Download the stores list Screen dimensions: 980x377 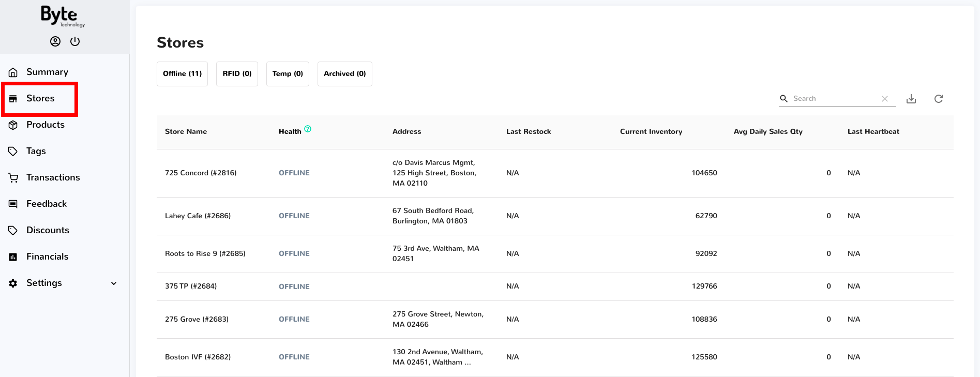(911, 99)
